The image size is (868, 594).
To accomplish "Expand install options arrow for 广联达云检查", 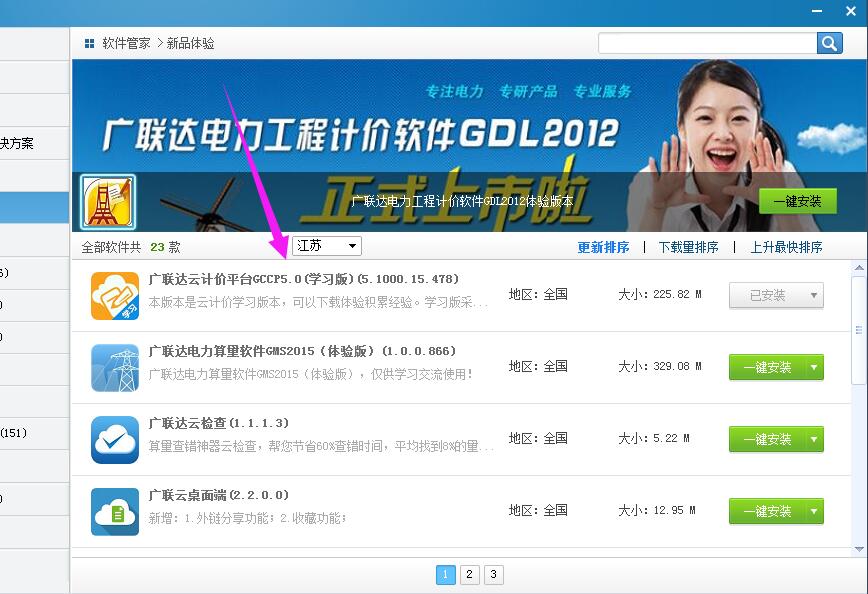I will (x=814, y=439).
